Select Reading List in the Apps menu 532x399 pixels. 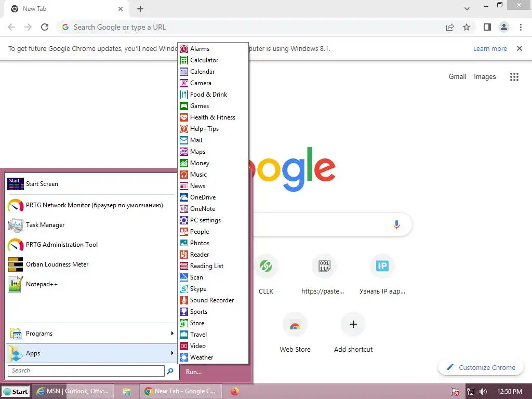tap(213, 266)
